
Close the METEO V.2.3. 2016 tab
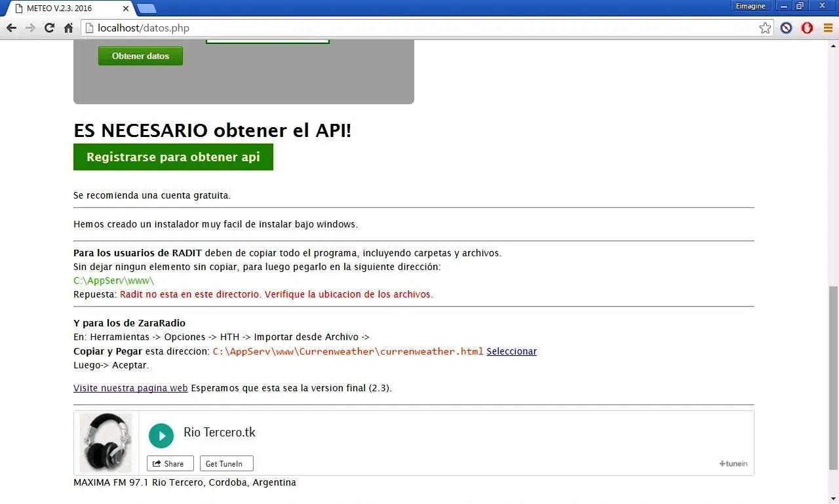pos(125,8)
